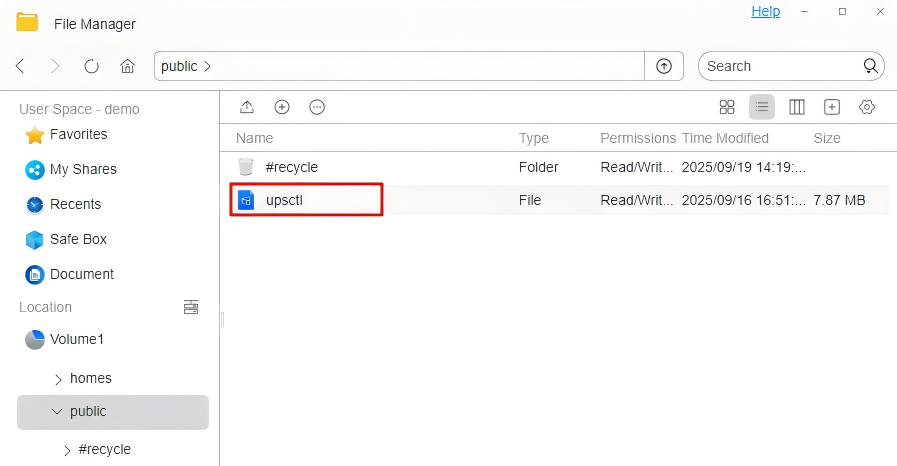897x466 pixels.
Task: Open the more actions ellipsis icon
Action: 317,107
